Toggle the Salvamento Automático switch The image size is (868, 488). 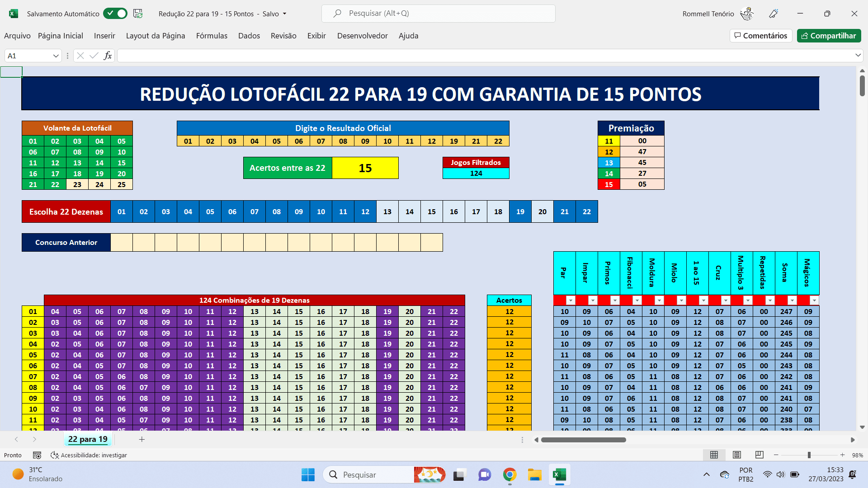115,14
